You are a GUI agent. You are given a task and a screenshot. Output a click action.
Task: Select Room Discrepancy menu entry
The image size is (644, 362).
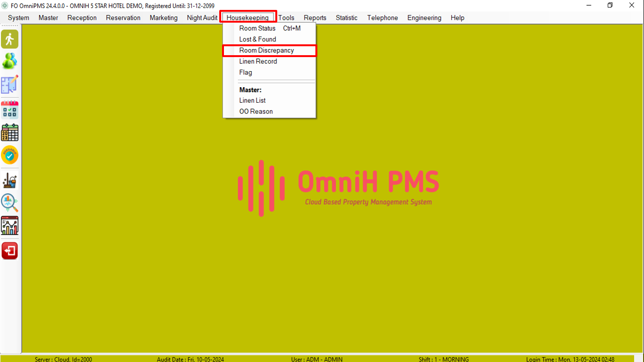click(269, 50)
